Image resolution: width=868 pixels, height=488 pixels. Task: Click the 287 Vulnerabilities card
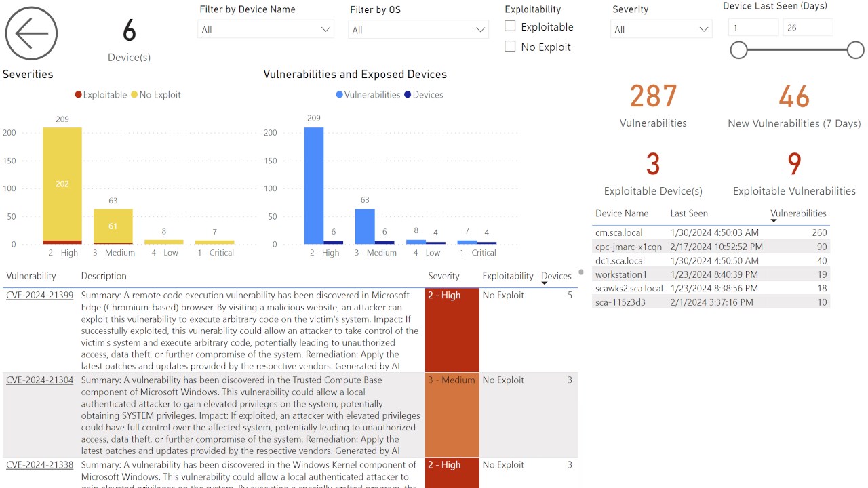[653, 106]
